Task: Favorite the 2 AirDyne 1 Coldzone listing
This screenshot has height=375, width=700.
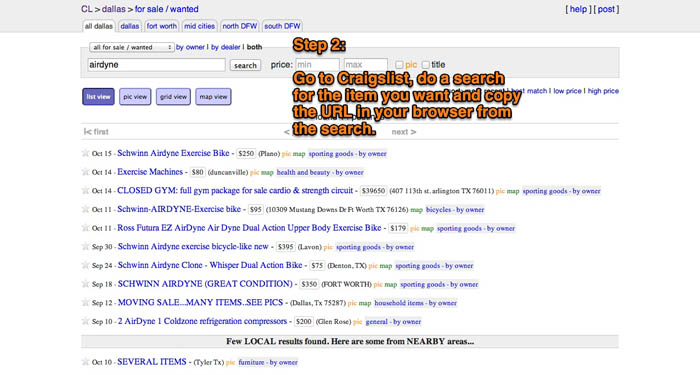Action: pos(85,321)
